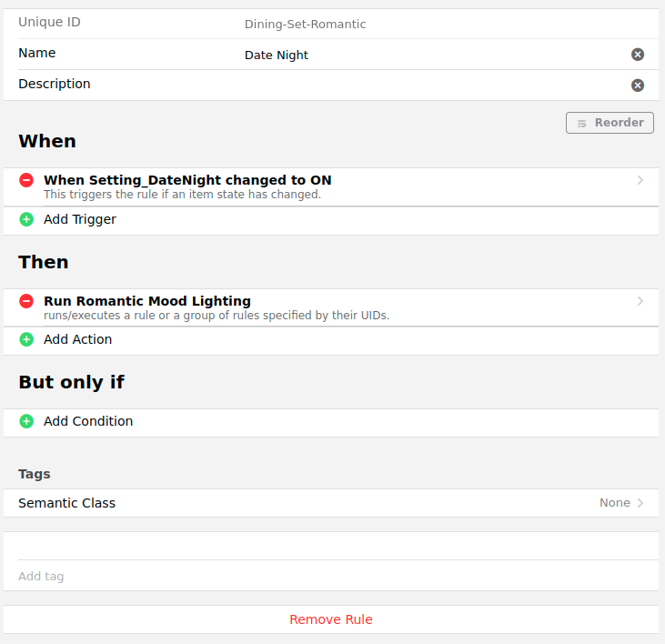This screenshot has height=644, width=665.
Task: Remove the Setting_DateNight trigger via red minus
Action: point(26,180)
